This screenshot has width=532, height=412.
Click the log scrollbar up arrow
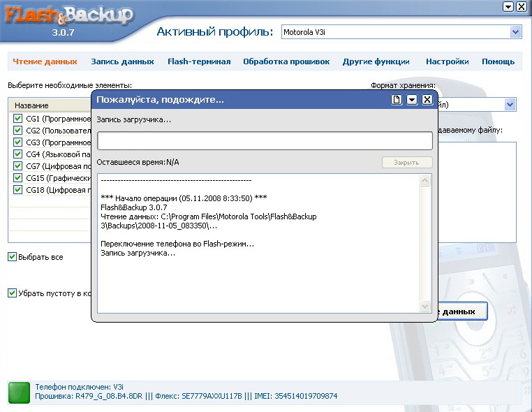(x=424, y=181)
